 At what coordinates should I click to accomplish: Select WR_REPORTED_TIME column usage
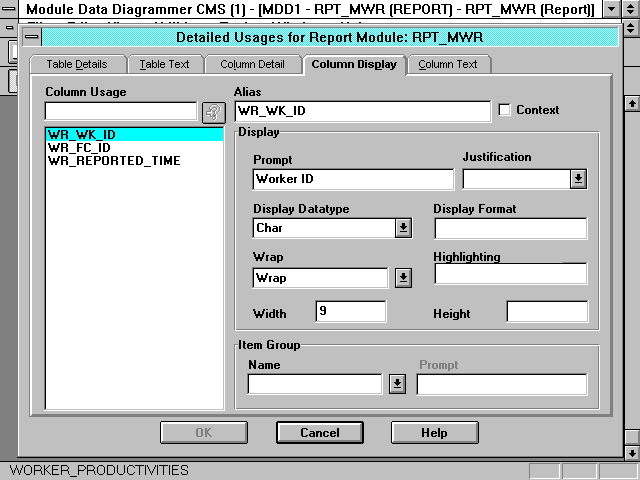(114, 160)
